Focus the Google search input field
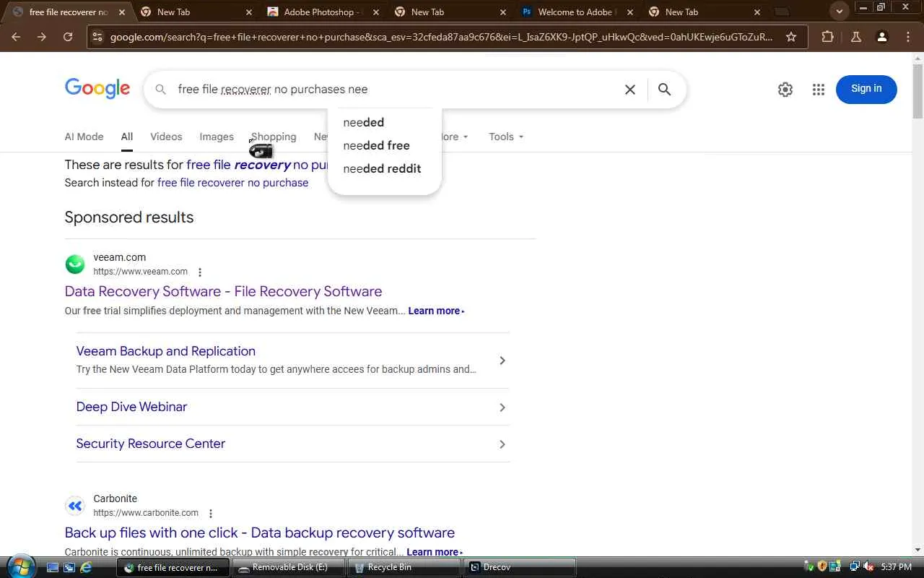The width and height of the screenshot is (924, 578). coord(397,90)
